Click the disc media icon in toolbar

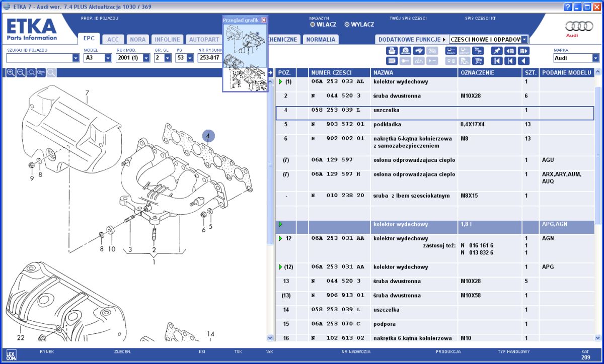coord(405,50)
